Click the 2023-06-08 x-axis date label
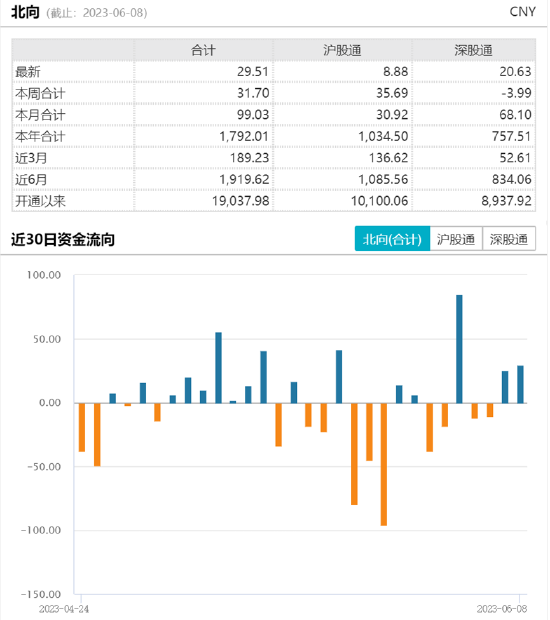Screen dimensions: 550x620 [502, 609]
